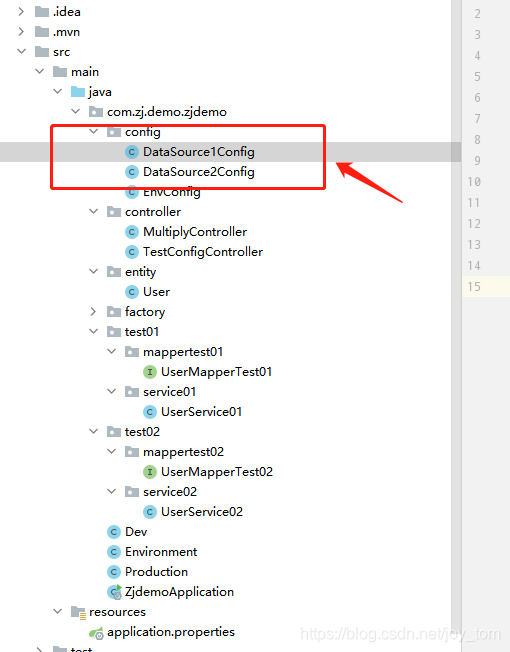Click the .mvn folder icon
Viewport: 510px width, 652px height.
42,32
